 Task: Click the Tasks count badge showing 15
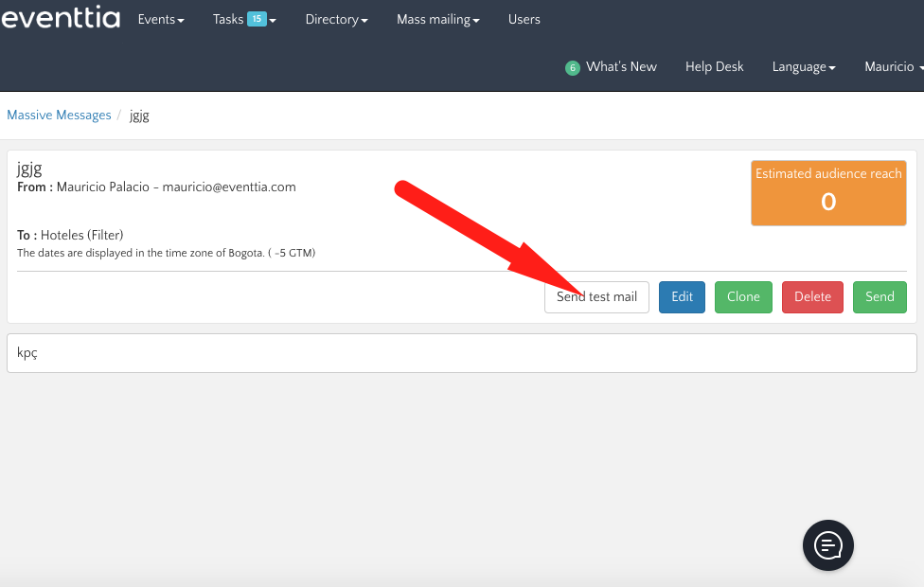[256, 19]
